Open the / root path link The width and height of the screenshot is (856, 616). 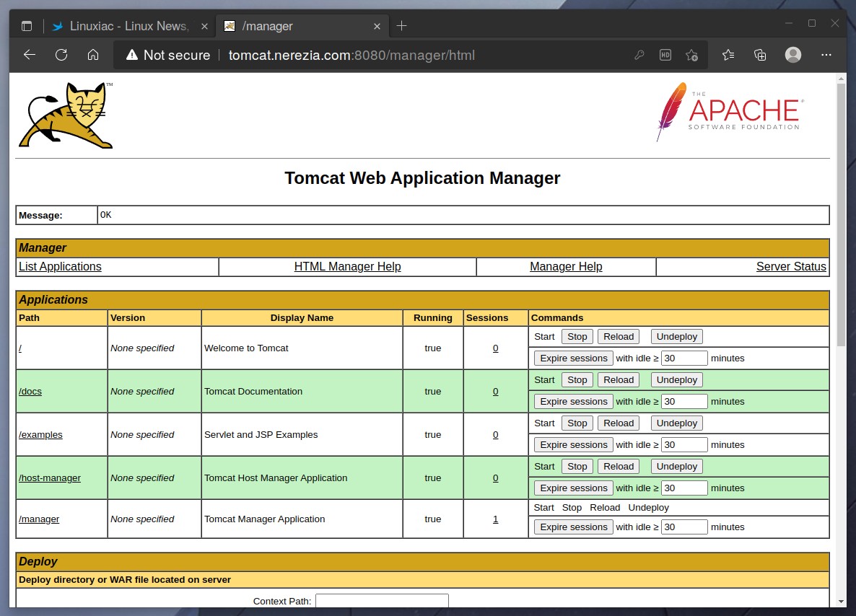tap(20, 348)
